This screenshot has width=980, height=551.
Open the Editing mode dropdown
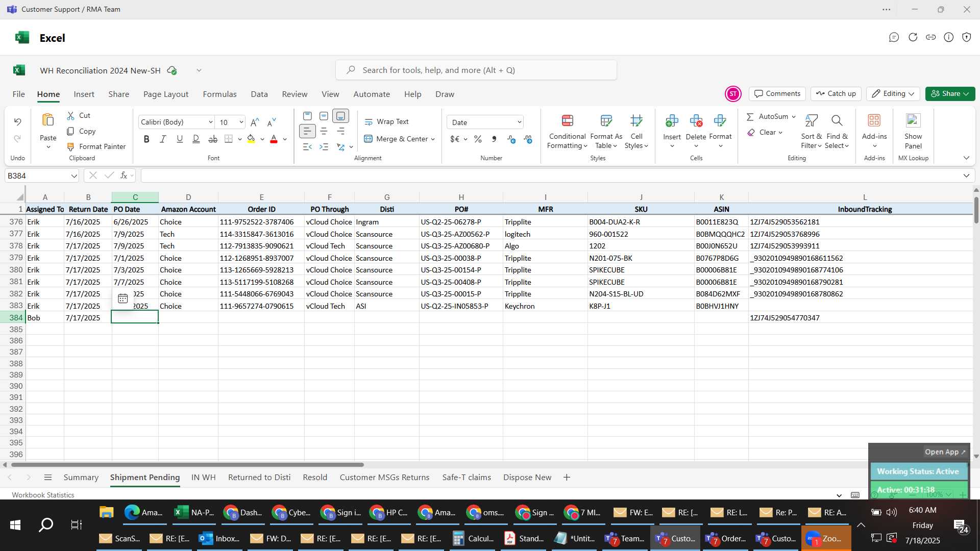(x=893, y=94)
